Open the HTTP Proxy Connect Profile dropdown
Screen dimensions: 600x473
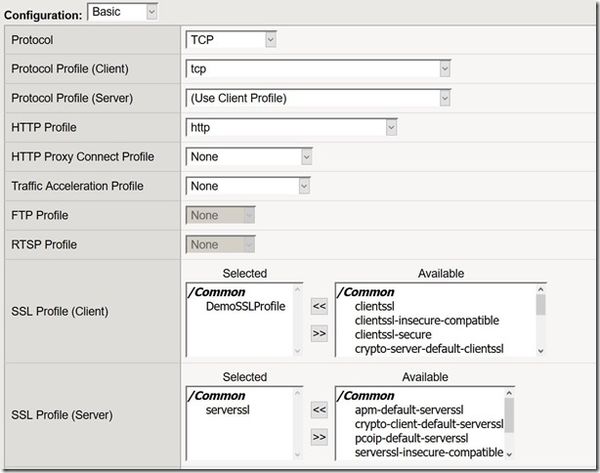[250, 157]
